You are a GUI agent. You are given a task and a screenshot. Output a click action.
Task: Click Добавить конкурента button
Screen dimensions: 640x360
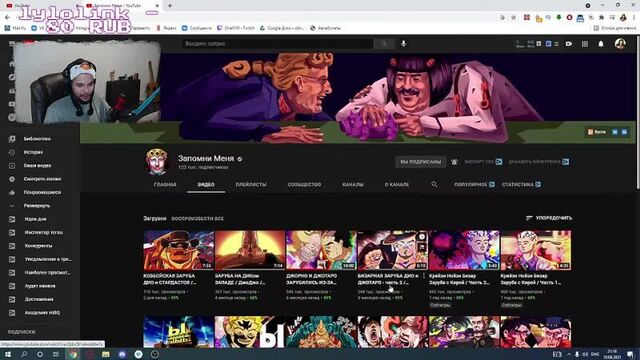(538, 162)
